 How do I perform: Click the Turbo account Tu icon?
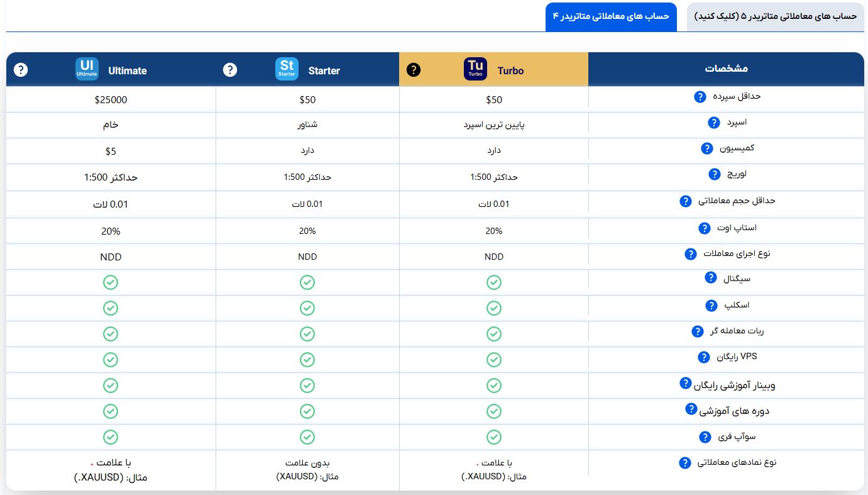coord(475,69)
